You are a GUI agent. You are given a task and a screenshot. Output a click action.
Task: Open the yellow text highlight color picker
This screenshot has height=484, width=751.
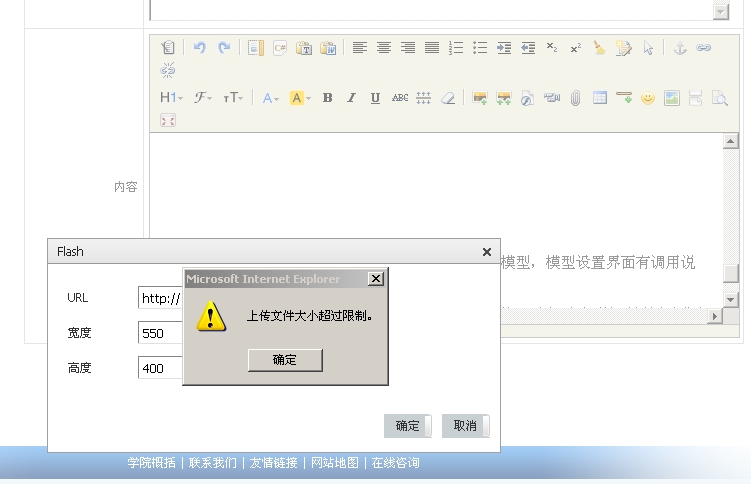[x=300, y=98]
